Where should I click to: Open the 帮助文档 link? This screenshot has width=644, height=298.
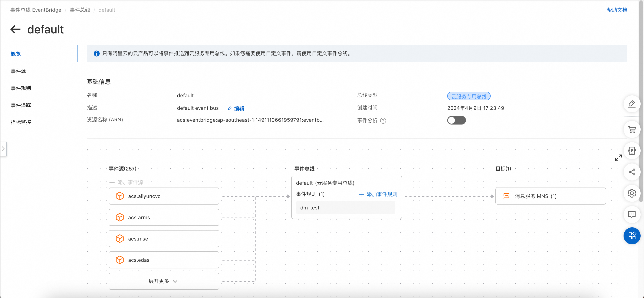click(617, 10)
